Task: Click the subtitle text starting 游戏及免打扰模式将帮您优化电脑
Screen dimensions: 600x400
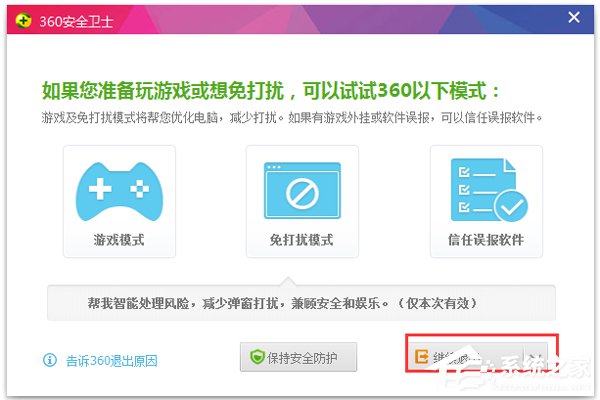Action: [292, 118]
